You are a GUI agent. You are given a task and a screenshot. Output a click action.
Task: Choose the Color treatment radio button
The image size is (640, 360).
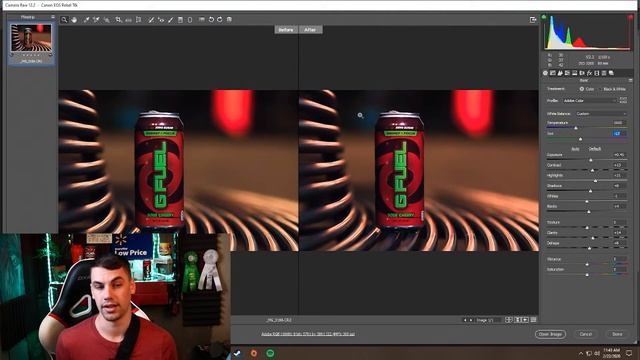pos(582,89)
